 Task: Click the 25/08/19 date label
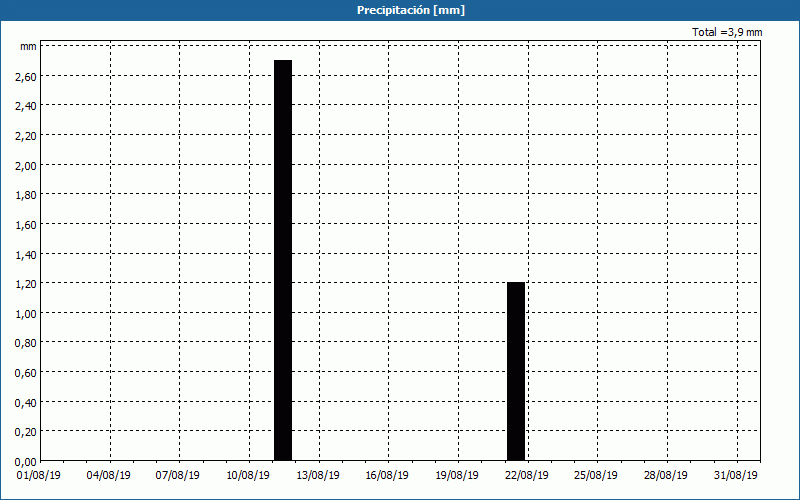pos(596,475)
